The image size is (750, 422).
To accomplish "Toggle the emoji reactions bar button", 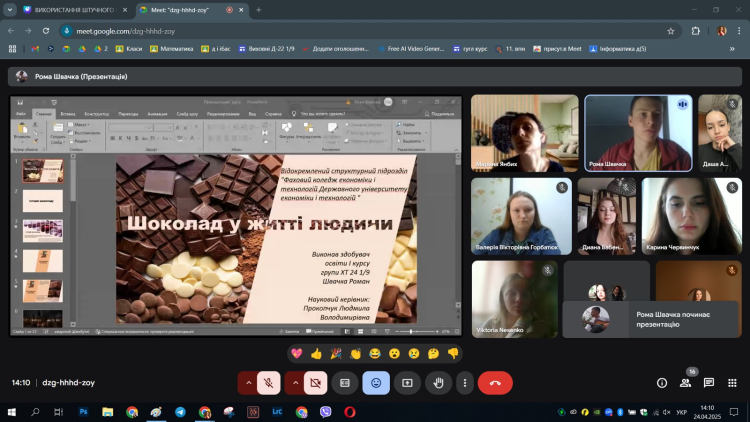I will [x=376, y=382].
